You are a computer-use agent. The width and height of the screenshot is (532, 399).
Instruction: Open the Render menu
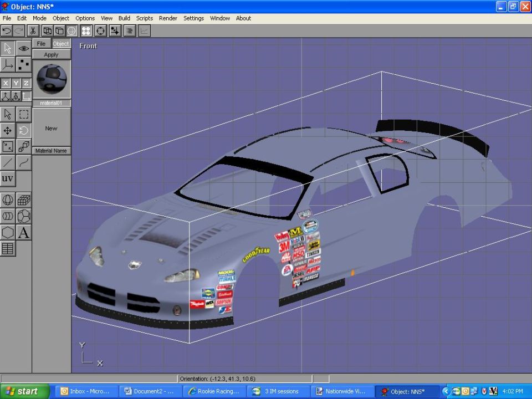point(168,18)
